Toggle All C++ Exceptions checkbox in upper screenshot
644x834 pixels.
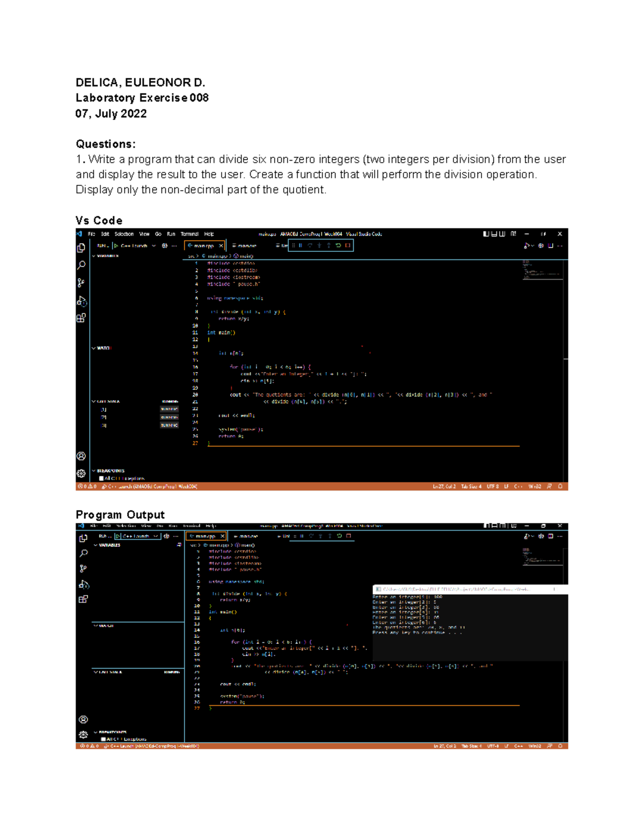pos(101,478)
